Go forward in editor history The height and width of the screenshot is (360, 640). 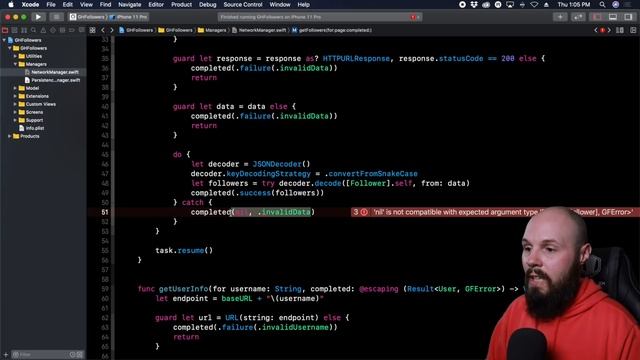111,30
